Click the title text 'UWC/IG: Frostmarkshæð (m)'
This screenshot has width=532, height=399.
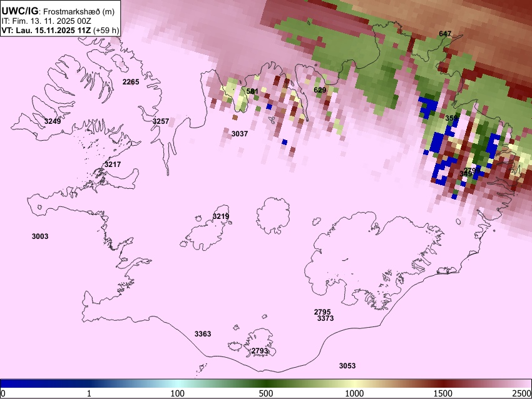58,11
